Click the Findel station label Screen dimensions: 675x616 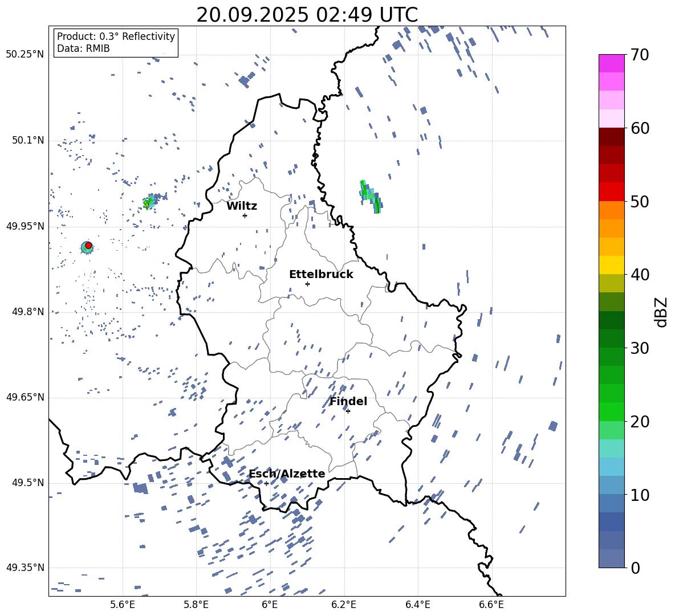click(348, 401)
